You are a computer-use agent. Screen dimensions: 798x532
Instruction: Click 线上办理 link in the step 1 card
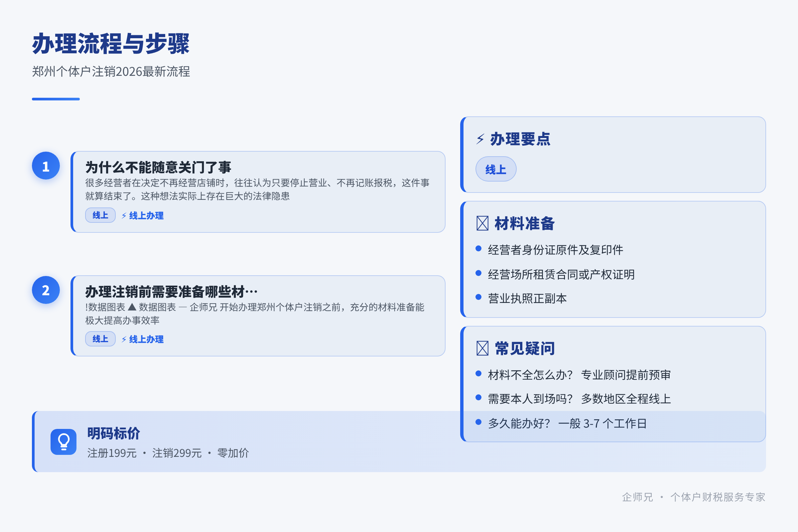coord(143,215)
